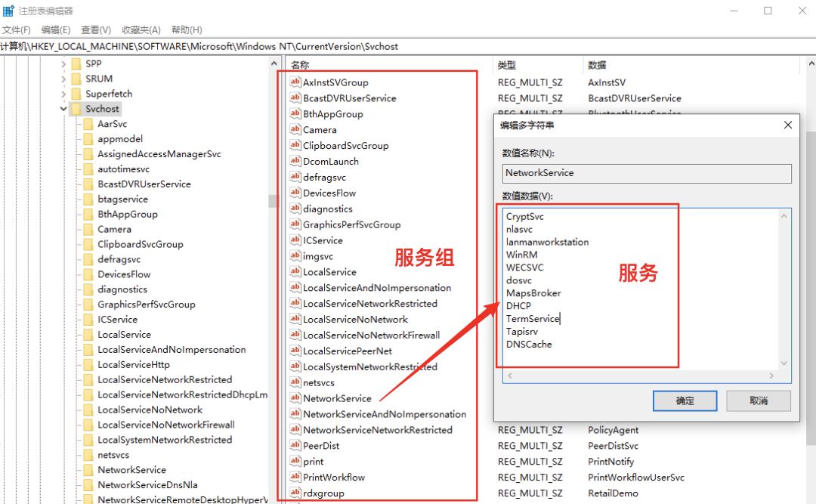
Task: Select the DcomLaunch registry value icon
Action: point(295,161)
